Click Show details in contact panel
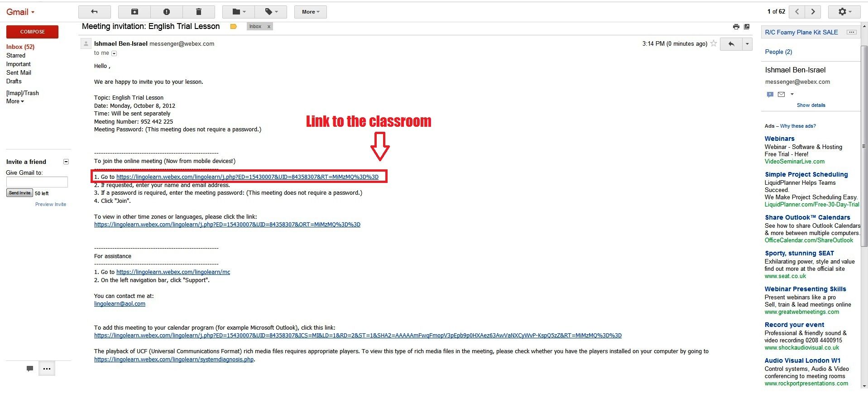 tap(811, 105)
